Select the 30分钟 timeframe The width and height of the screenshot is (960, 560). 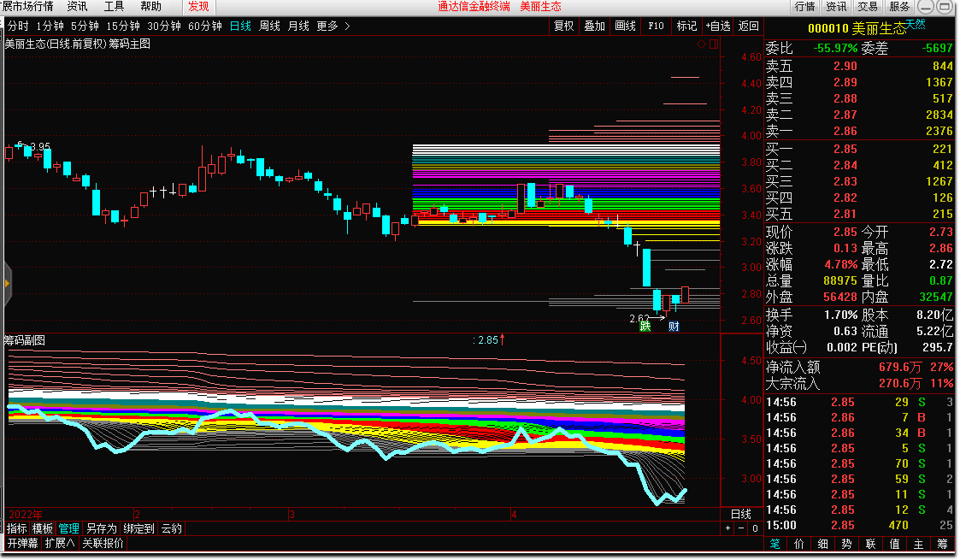click(164, 26)
